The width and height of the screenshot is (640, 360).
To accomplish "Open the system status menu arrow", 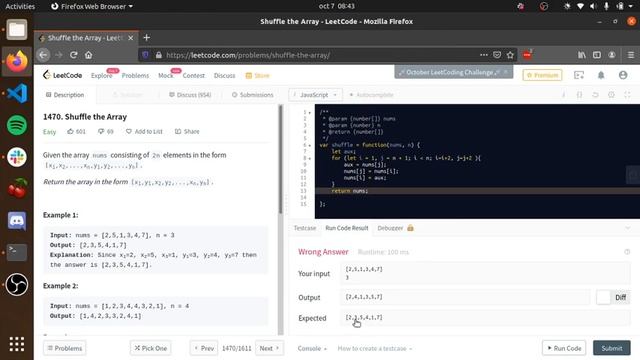I will 632,6.
